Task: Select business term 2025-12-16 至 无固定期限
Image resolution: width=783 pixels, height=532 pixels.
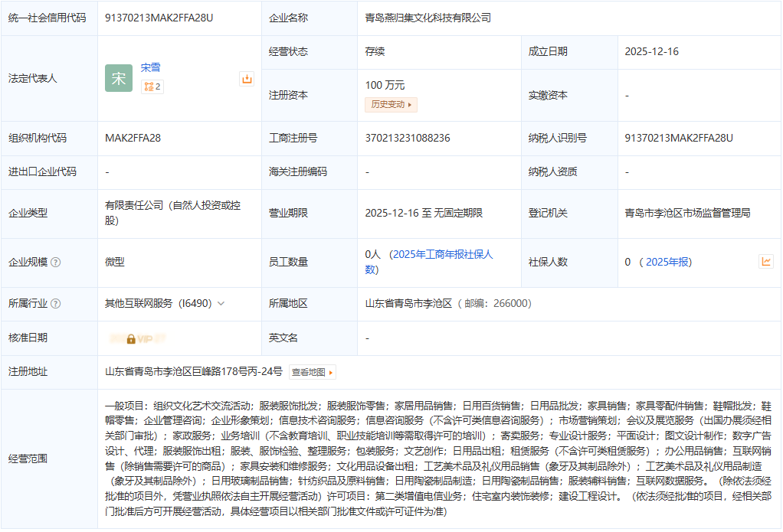Action: click(x=424, y=213)
